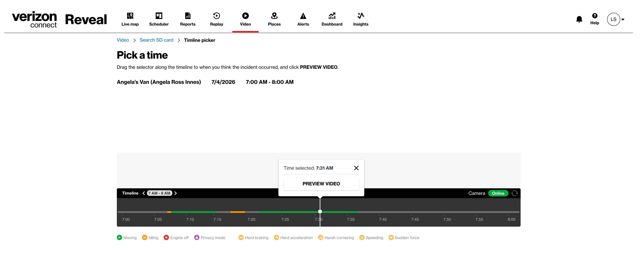Open the Live map section
Image resolution: width=644 pixels, height=262 pixels.
point(130,19)
